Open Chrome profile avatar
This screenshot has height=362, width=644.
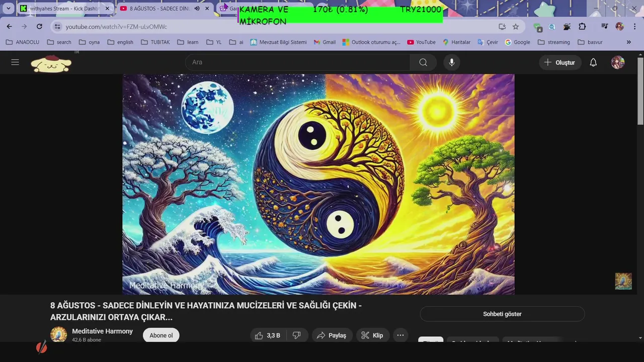[619, 27]
